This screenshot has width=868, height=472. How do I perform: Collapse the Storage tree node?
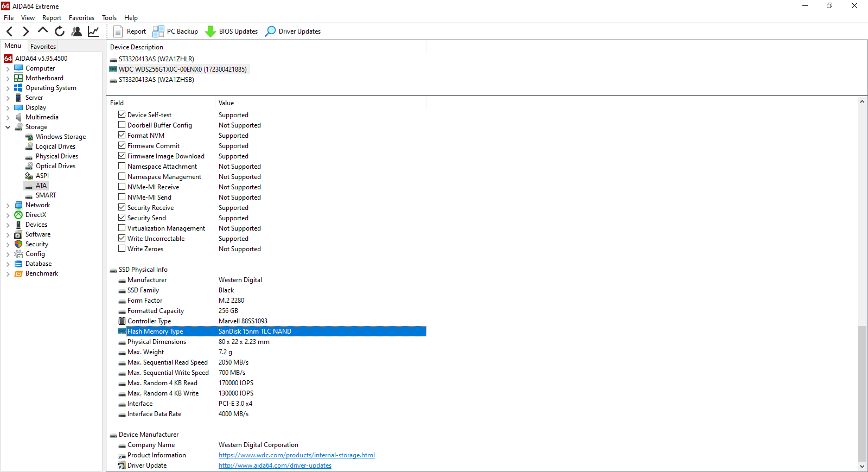point(8,127)
